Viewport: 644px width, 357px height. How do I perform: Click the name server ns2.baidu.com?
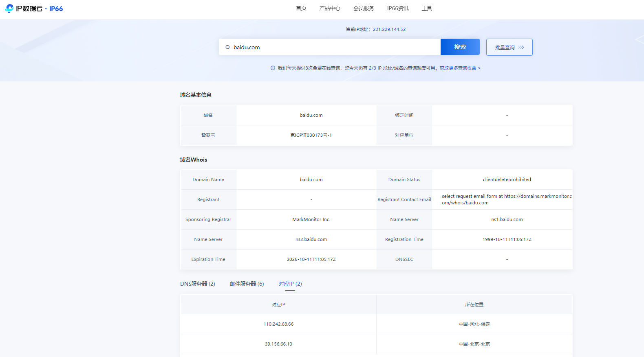coord(311,239)
